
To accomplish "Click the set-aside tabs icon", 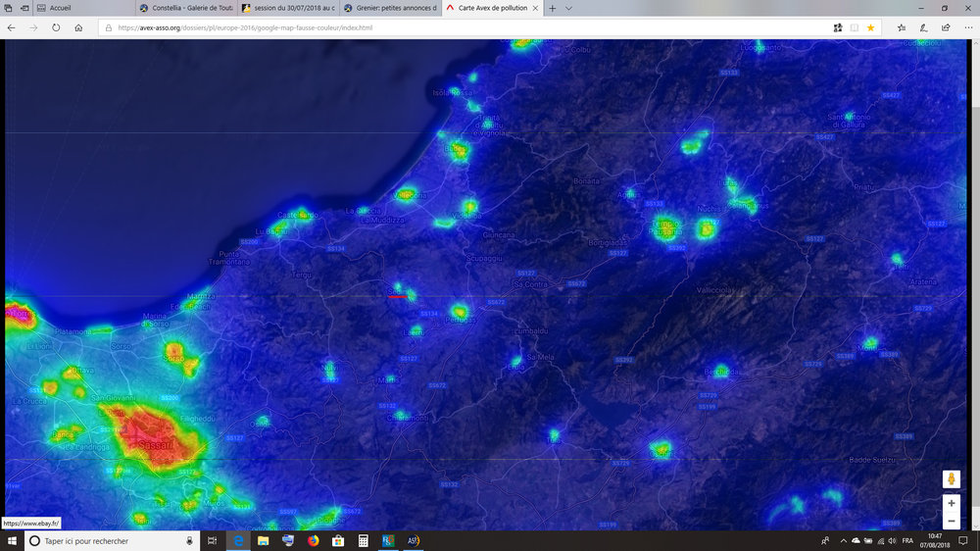I will coord(8,8).
